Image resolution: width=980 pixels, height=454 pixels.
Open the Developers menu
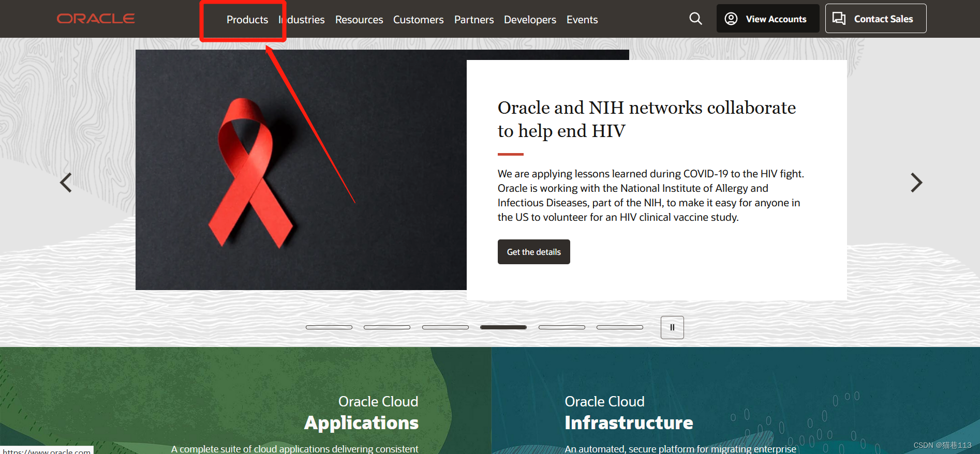[x=530, y=20]
